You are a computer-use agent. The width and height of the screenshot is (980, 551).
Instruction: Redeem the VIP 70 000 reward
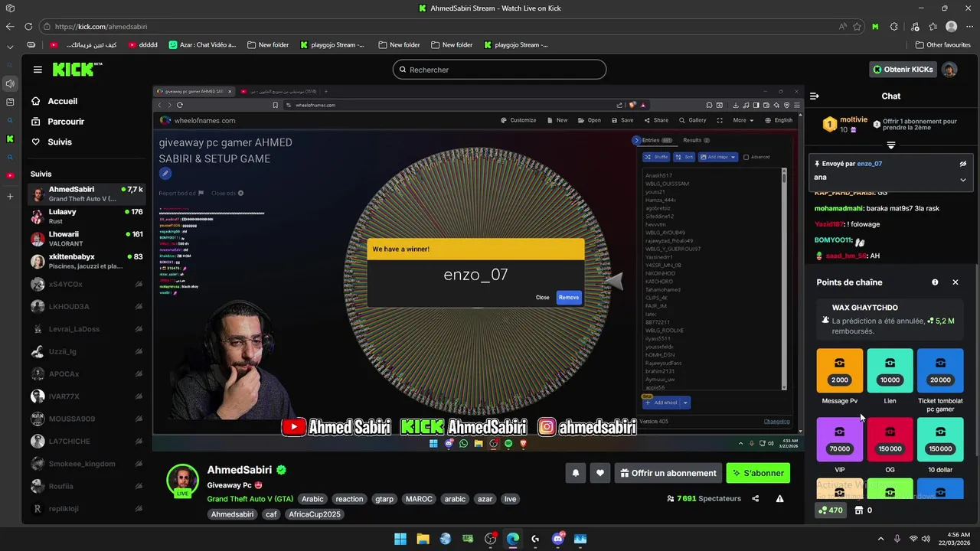pos(840,440)
